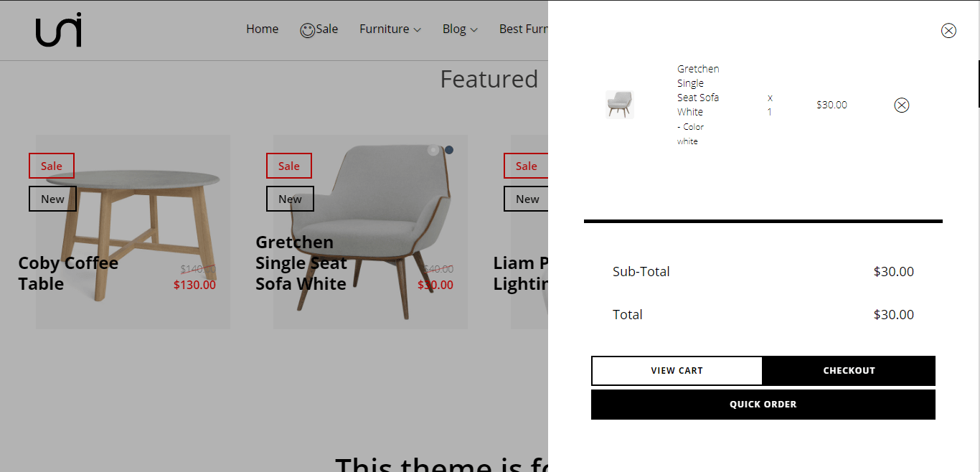Expand the Furniture dropdown menu
The image size is (980, 472).
pos(390,29)
